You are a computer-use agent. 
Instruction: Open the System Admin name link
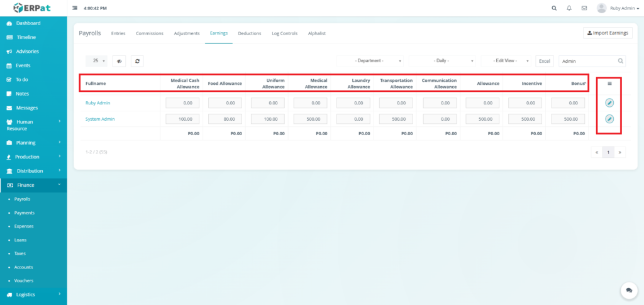pos(100,119)
